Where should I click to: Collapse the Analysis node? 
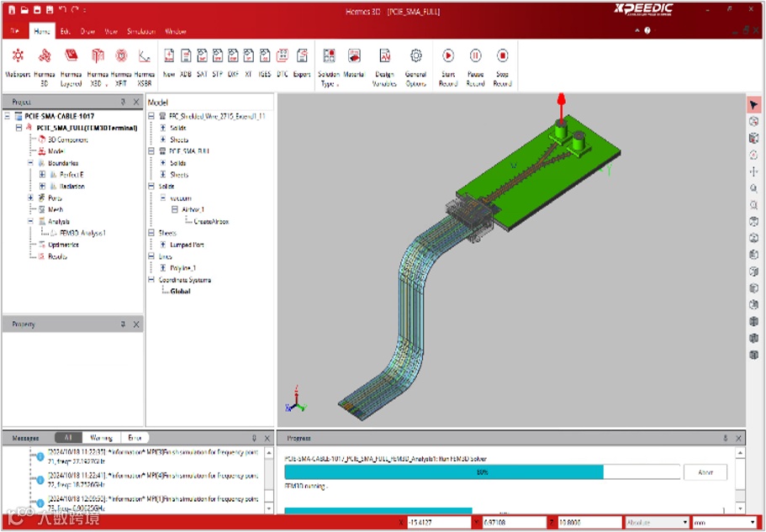(30, 222)
